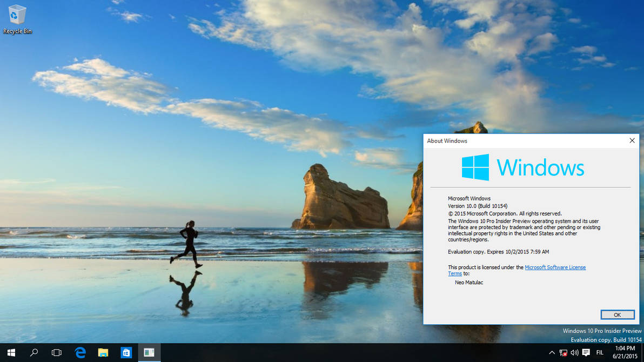Click the licensee name Neo Matulac

[468, 282]
